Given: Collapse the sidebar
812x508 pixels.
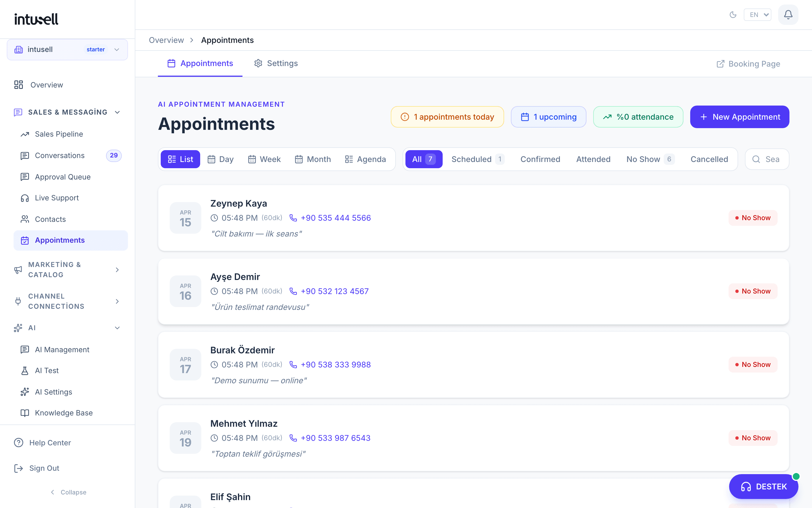Looking at the screenshot, I should point(68,492).
